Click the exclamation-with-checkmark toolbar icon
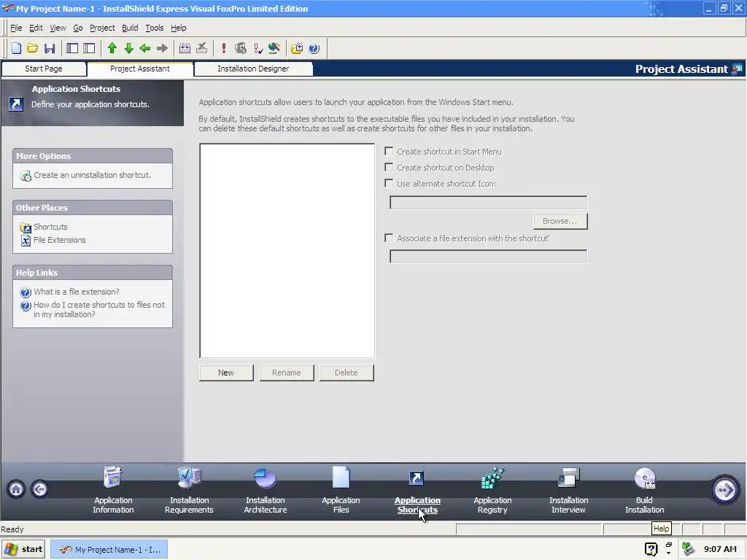The width and height of the screenshot is (747, 560). pyautogui.click(x=258, y=48)
